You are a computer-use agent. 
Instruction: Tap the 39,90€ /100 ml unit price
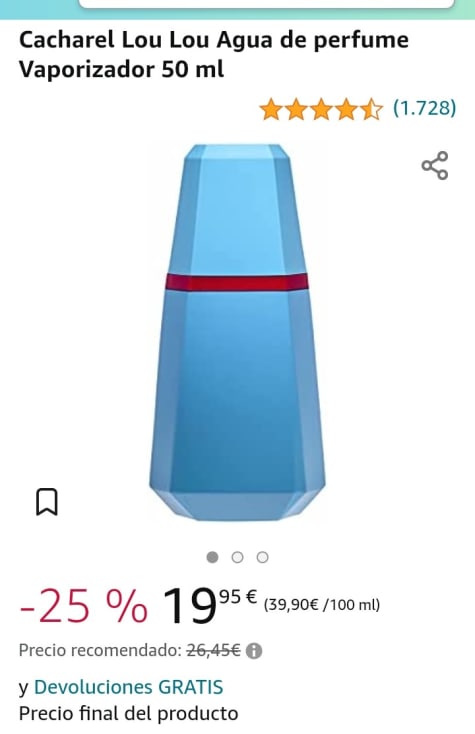pyautogui.click(x=322, y=605)
